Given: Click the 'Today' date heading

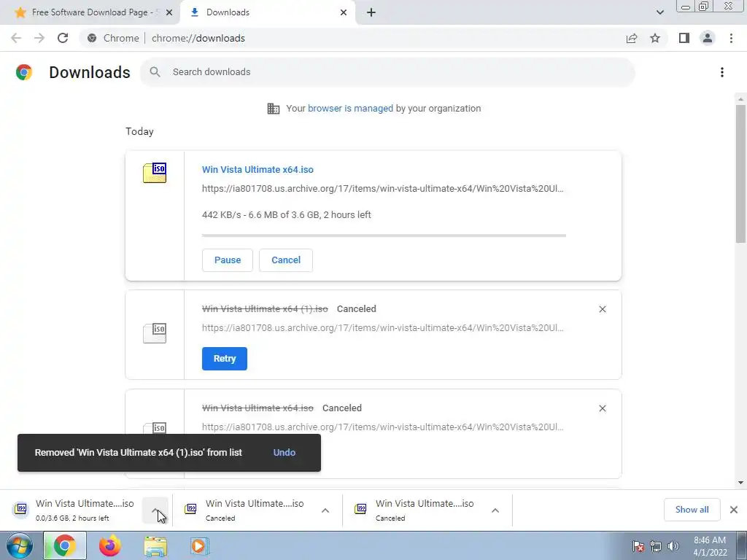Looking at the screenshot, I should click(139, 131).
